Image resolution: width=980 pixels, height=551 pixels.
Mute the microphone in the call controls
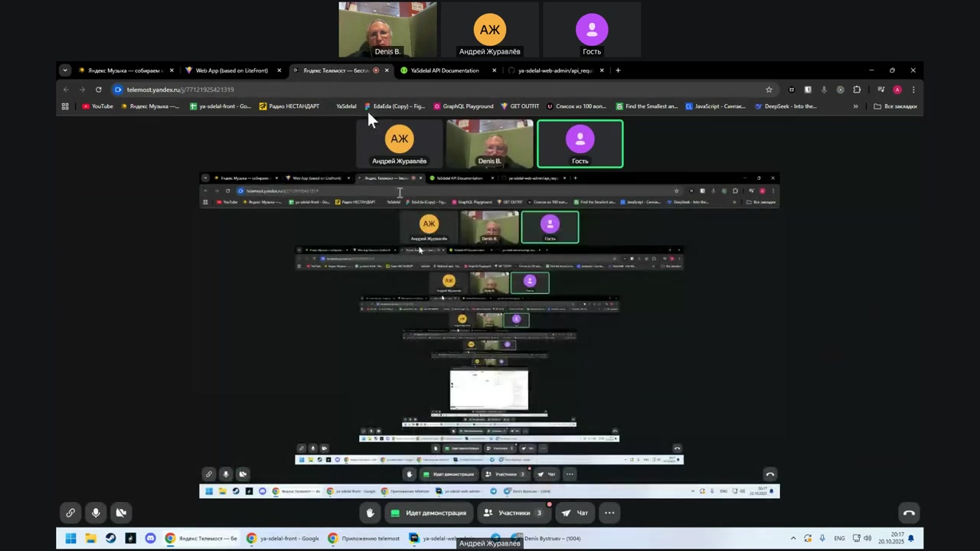(96, 513)
